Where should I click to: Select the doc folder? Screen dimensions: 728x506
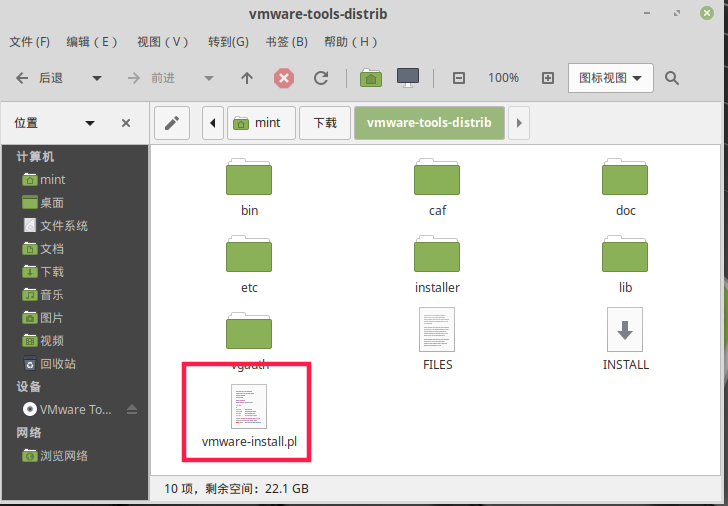pyautogui.click(x=625, y=188)
